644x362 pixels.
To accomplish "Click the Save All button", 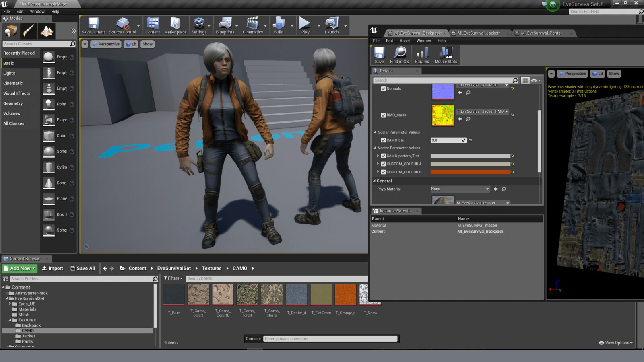I will (83, 268).
